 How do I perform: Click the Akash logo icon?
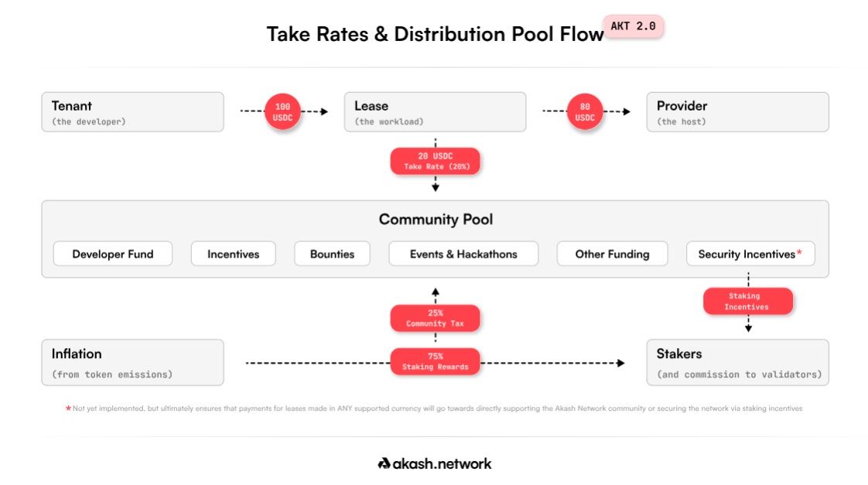384,463
